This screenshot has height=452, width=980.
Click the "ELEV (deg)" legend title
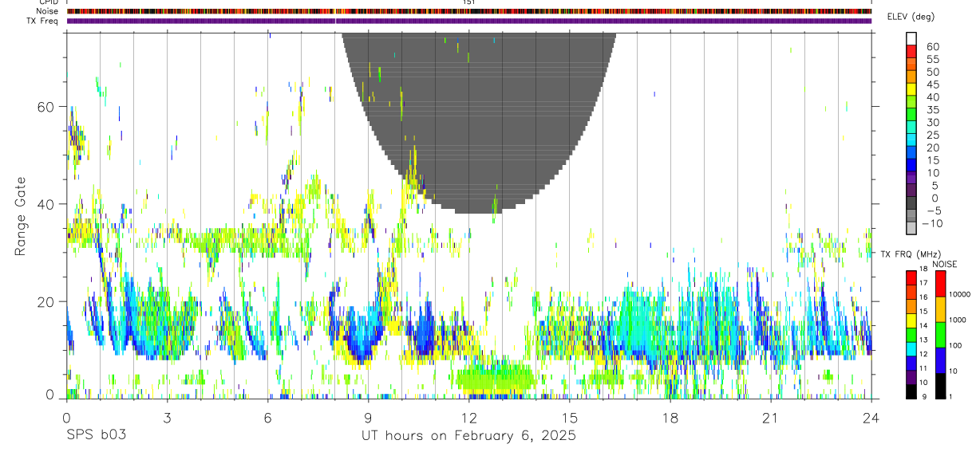(911, 17)
